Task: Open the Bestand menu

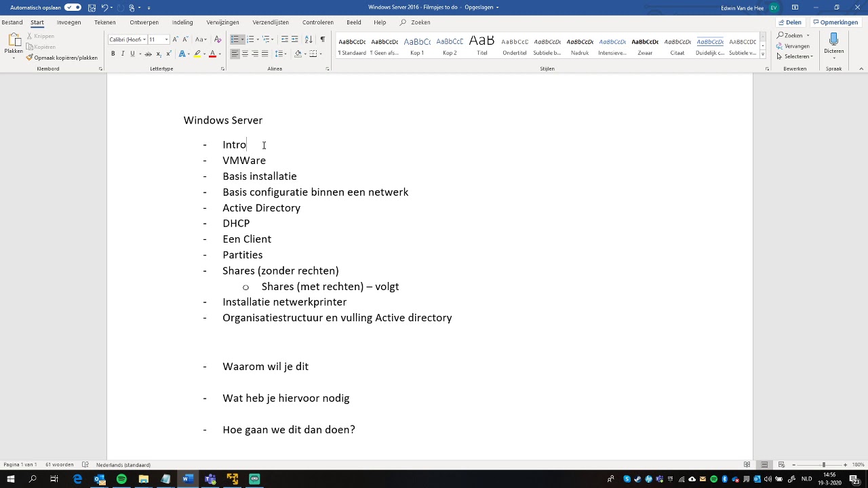Action: point(12,22)
